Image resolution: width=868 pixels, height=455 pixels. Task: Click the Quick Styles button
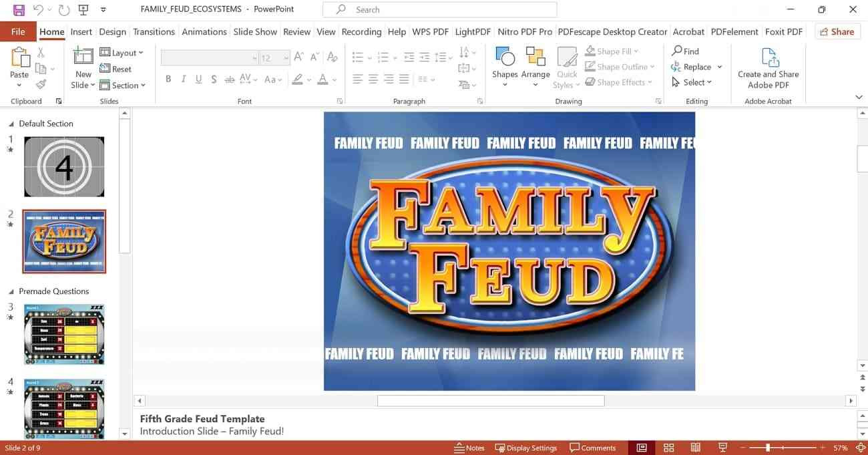coord(567,67)
